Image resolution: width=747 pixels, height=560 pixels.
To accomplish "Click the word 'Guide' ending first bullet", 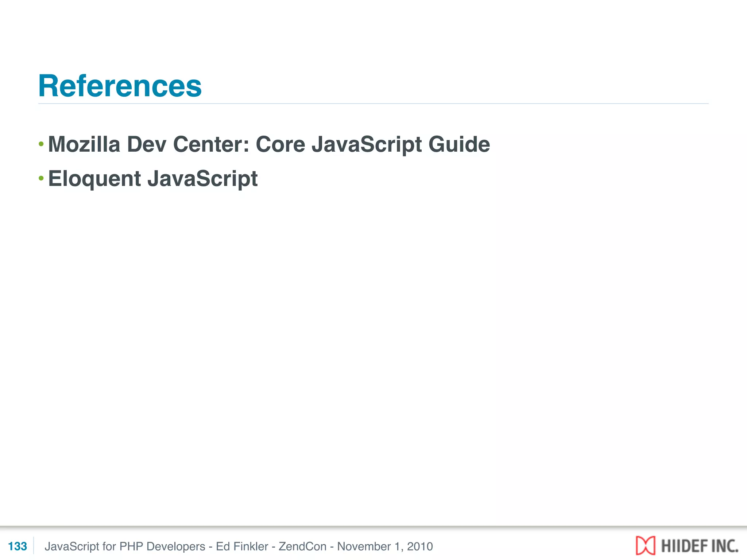I will (459, 144).
